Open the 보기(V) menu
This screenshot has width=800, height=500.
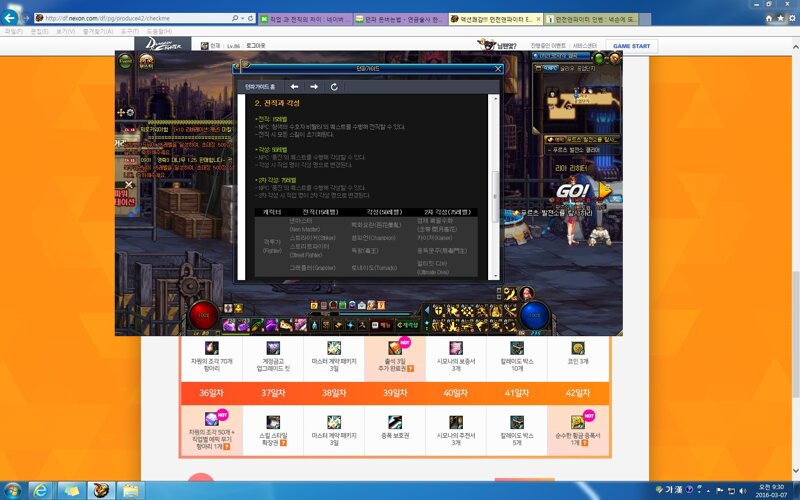65,32
